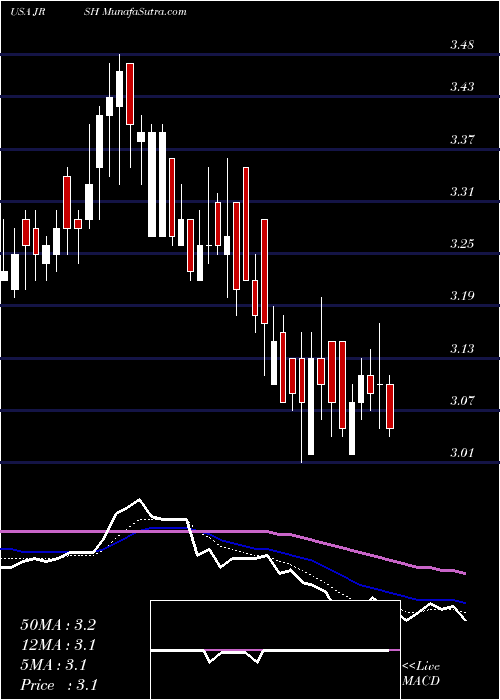Click the 3.37 price axis label
This screenshot has height=700, width=500.
pos(462,139)
